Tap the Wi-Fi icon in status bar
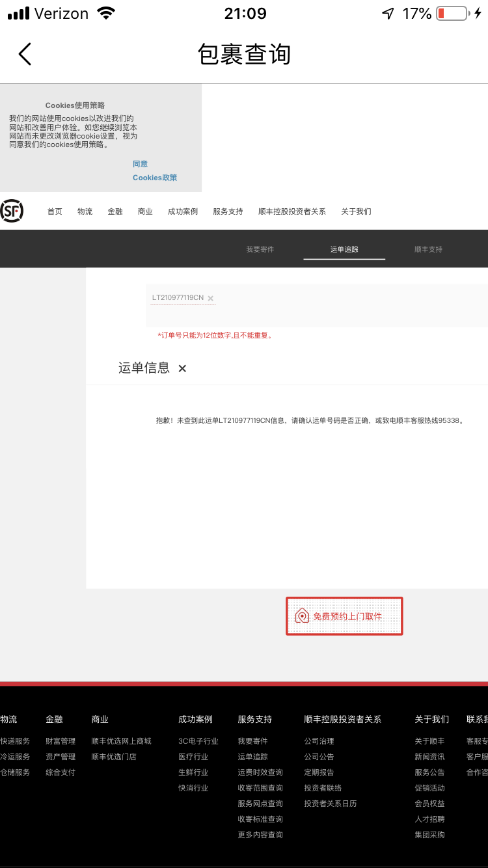The height and width of the screenshot is (868, 488). pyautogui.click(x=105, y=13)
